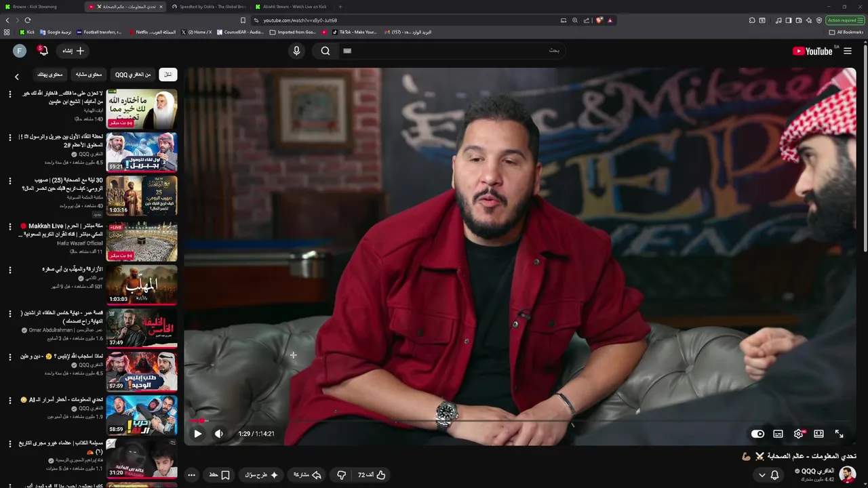Image resolution: width=868 pixels, height=488 pixels.
Task: Open options for the '30 ليلة مع الصحابة' video
Action: 9,181
